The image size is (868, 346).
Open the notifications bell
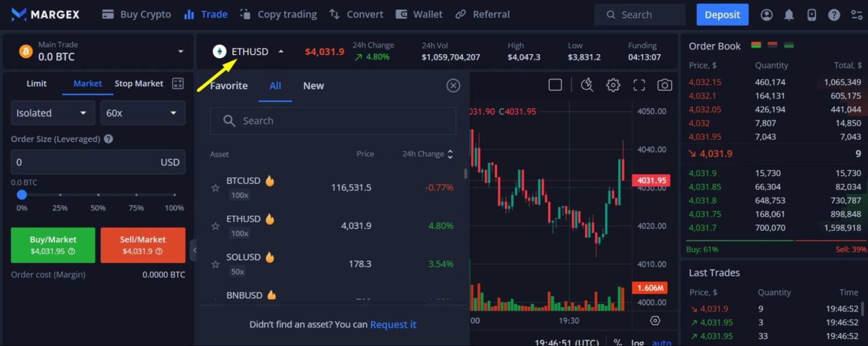[x=788, y=15]
